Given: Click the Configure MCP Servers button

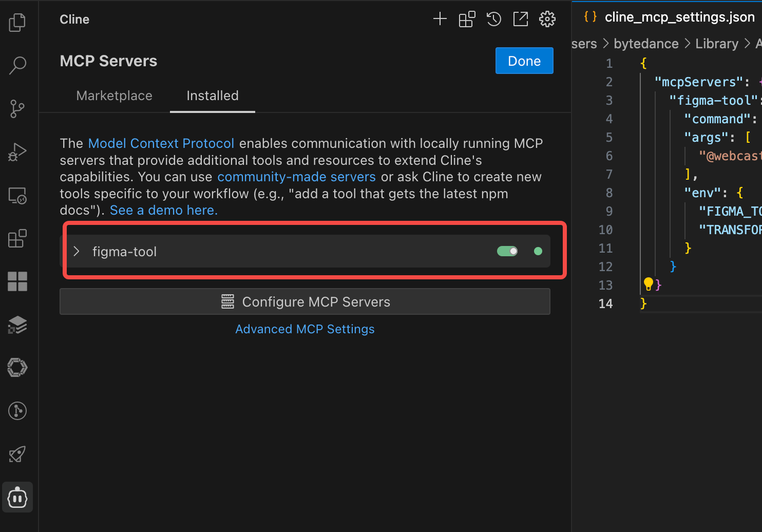Looking at the screenshot, I should (x=305, y=302).
